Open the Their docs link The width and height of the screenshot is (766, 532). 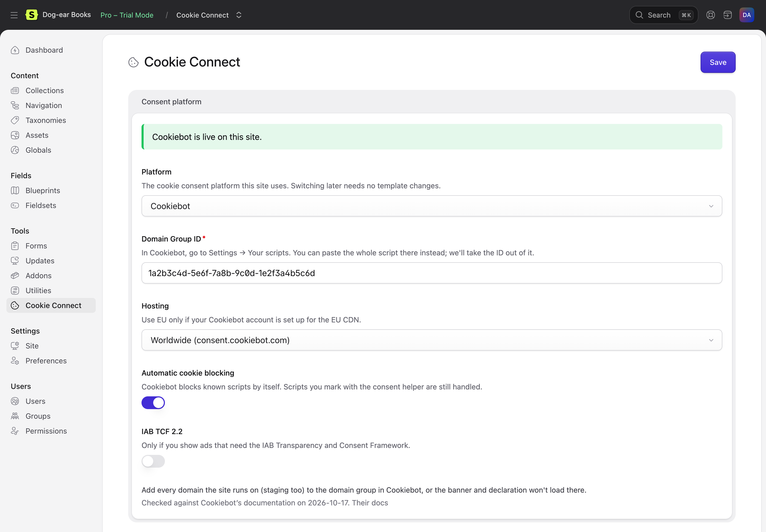click(370, 503)
